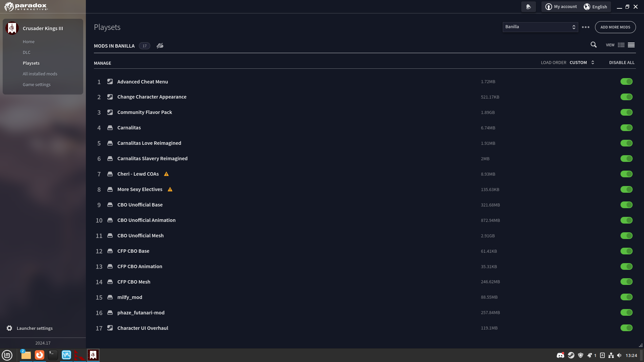
Task: Click the search magnifier icon in Playsets
Action: coord(594,45)
